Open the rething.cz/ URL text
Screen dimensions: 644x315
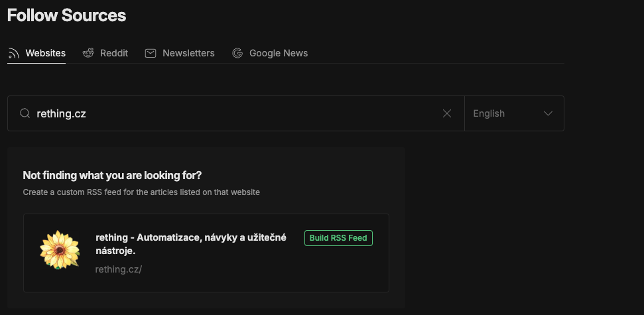(118, 269)
